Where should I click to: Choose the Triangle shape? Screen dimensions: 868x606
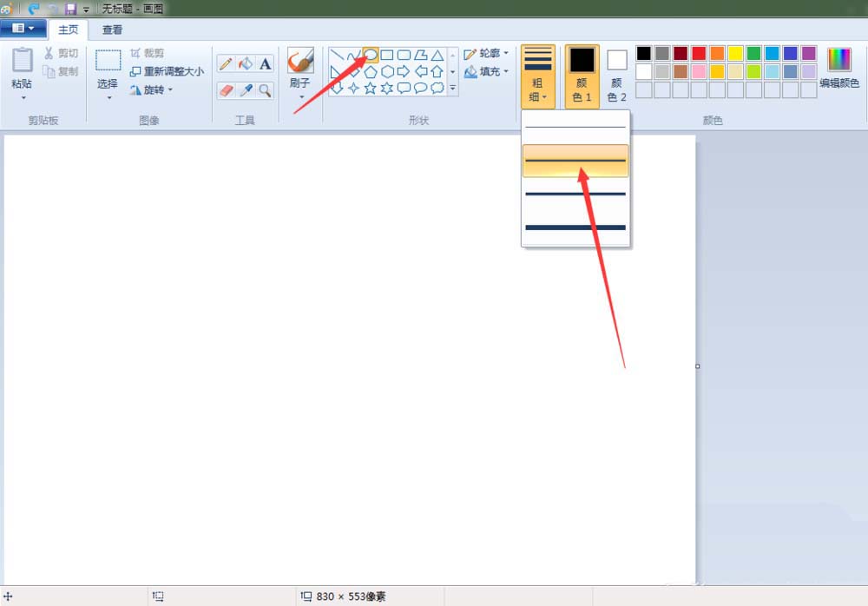(437, 55)
